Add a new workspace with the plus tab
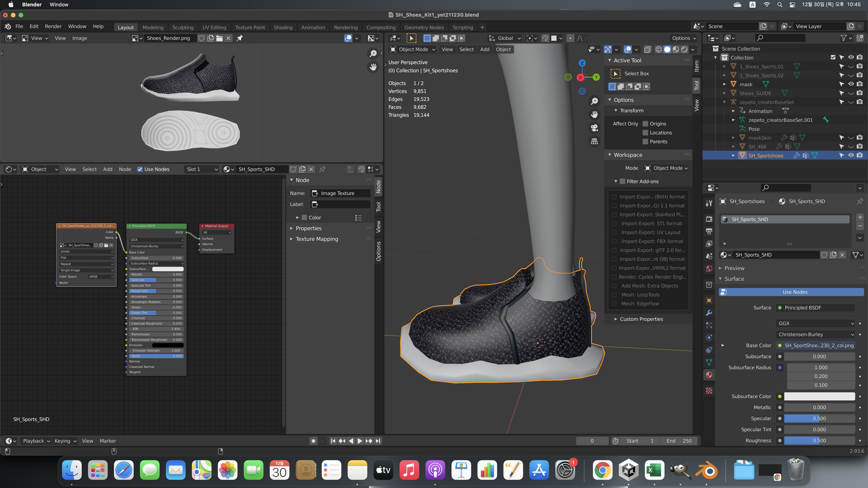 tap(482, 27)
